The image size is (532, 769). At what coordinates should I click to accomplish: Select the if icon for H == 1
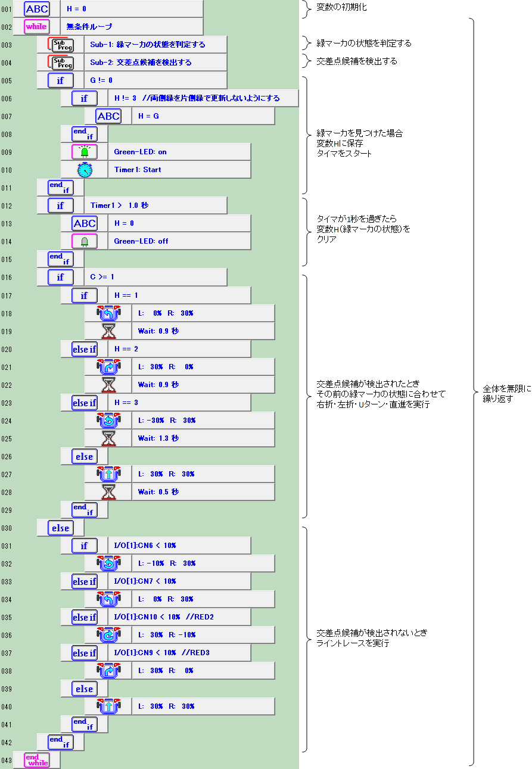[84, 295]
